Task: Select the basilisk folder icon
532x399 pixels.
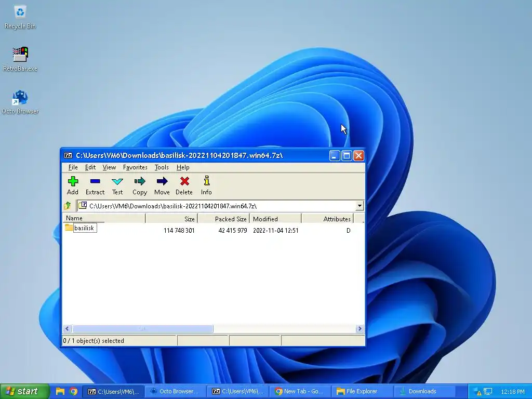Action: pyautogui.click(x=69, y=228)
